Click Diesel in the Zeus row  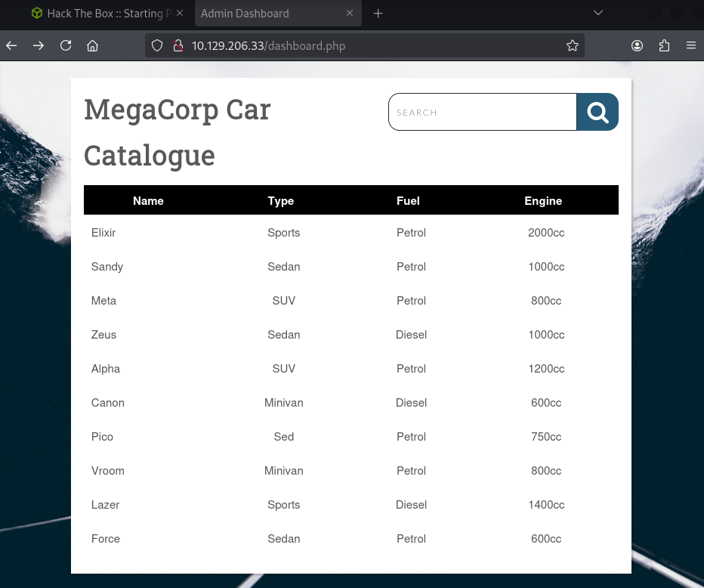411,335
